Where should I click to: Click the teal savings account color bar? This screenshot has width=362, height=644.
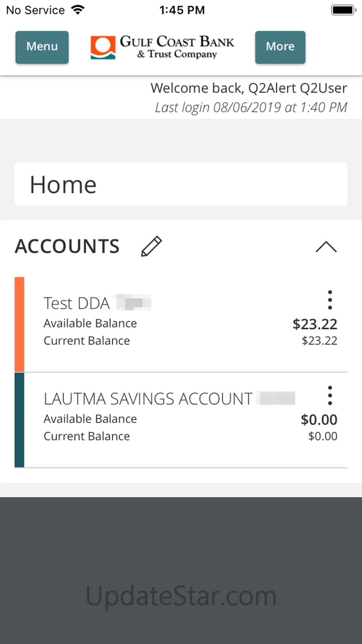click(19, 420)
